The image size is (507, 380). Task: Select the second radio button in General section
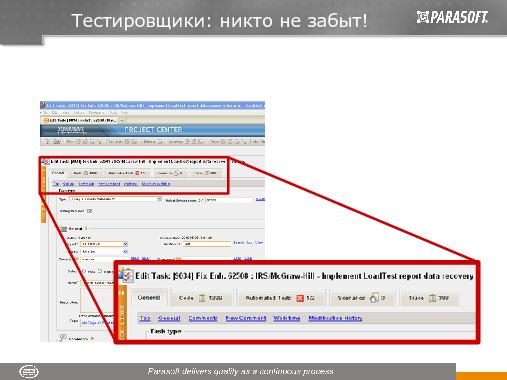point(100,271)
